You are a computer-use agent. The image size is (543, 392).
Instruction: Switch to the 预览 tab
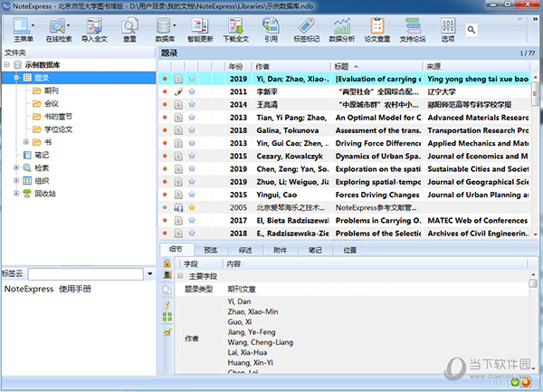(211, 250)
